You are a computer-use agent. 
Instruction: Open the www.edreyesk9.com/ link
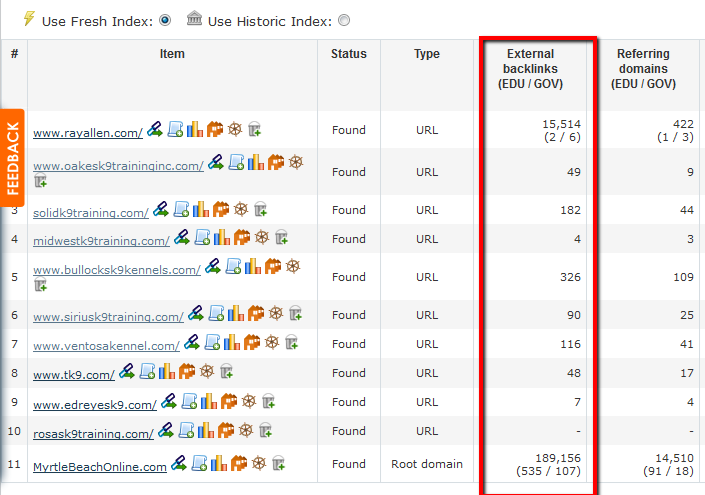click(x=95, y=405)
